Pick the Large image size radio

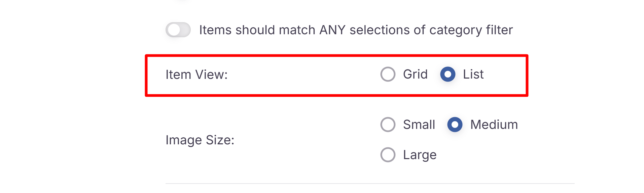click(x=388, y=155)
